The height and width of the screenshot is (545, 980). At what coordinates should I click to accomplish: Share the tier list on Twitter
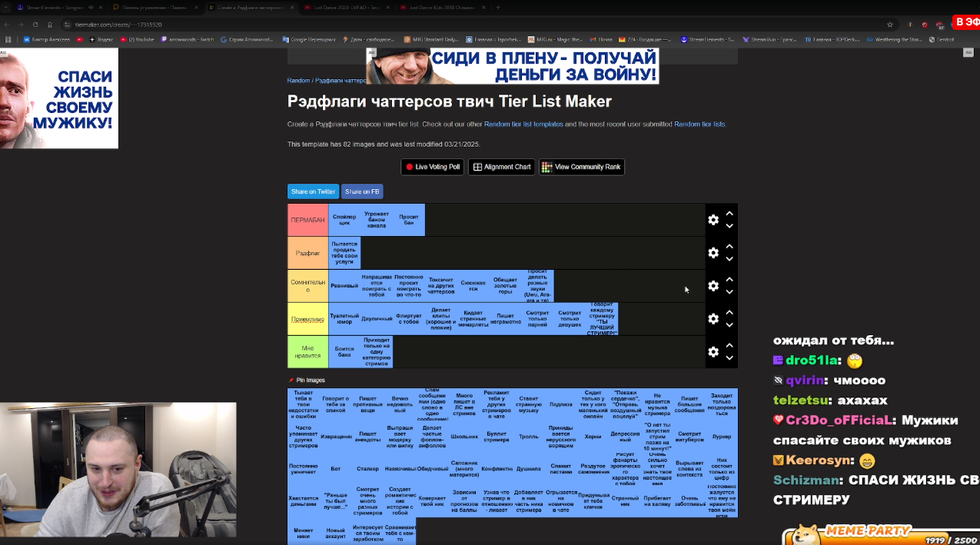point(313,191)
